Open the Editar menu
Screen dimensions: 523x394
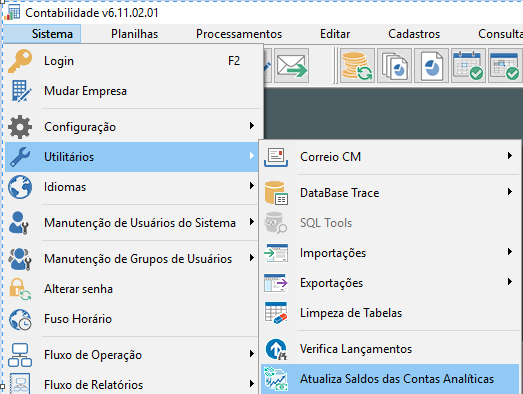(335, 34)
